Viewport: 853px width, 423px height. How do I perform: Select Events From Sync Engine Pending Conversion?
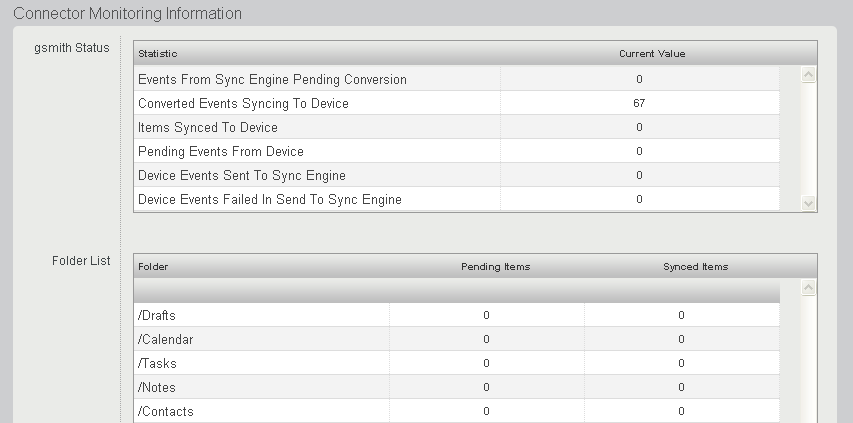click(x=272, y=79)
